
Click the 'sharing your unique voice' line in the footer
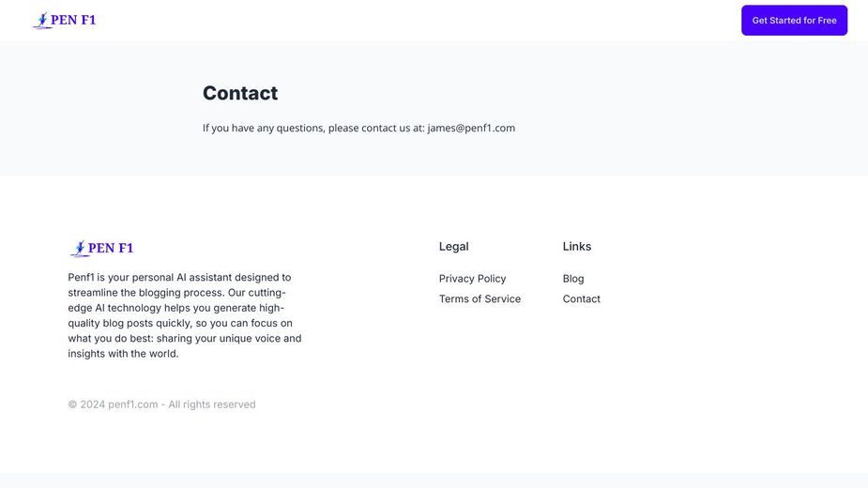coord(185,339)
